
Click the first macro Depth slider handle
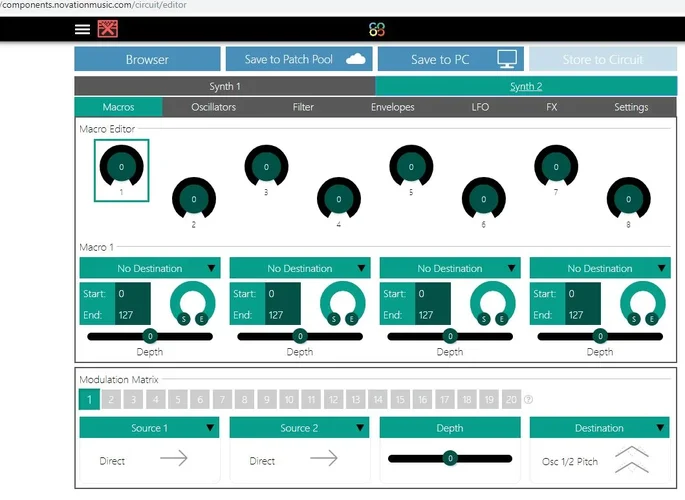pyautogui.click(x=150, y=336)
